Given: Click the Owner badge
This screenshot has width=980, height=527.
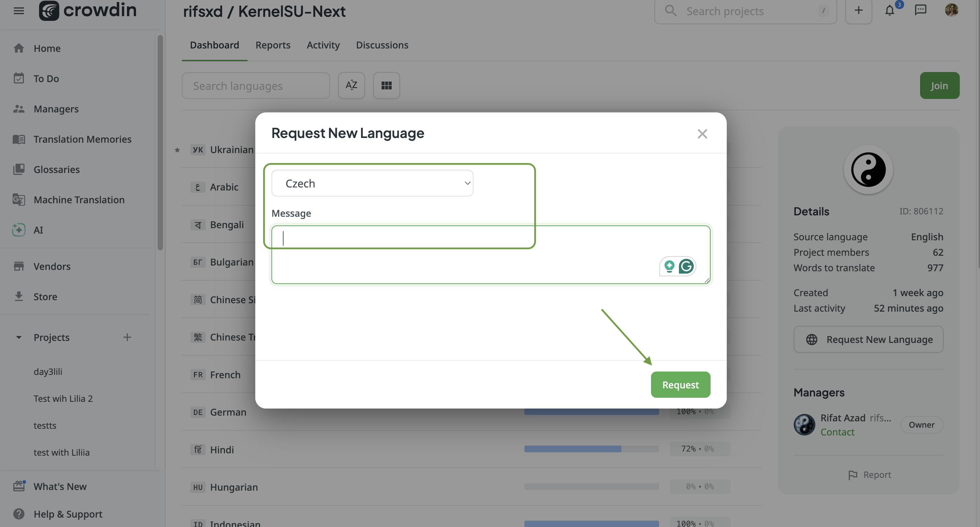Looking at the screenshot, I should pyautogui.click(x=921, y=425).
